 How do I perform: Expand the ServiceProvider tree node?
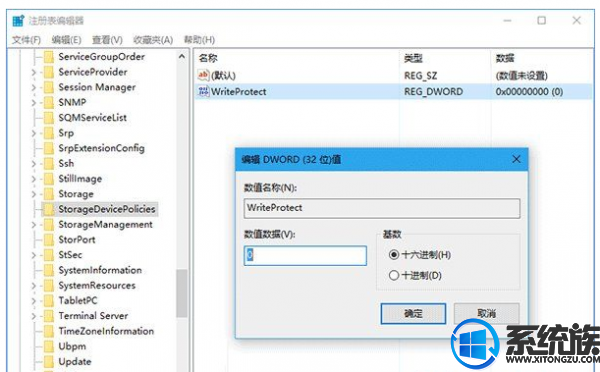tap(34, 72)
